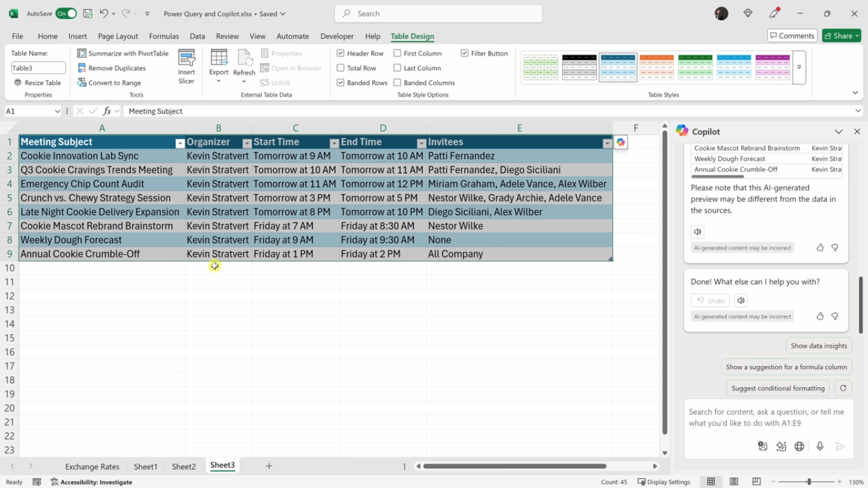Screen dimensions: 868x488
Task: Refresh the Copilot suggestions
Action: (843, 388)
